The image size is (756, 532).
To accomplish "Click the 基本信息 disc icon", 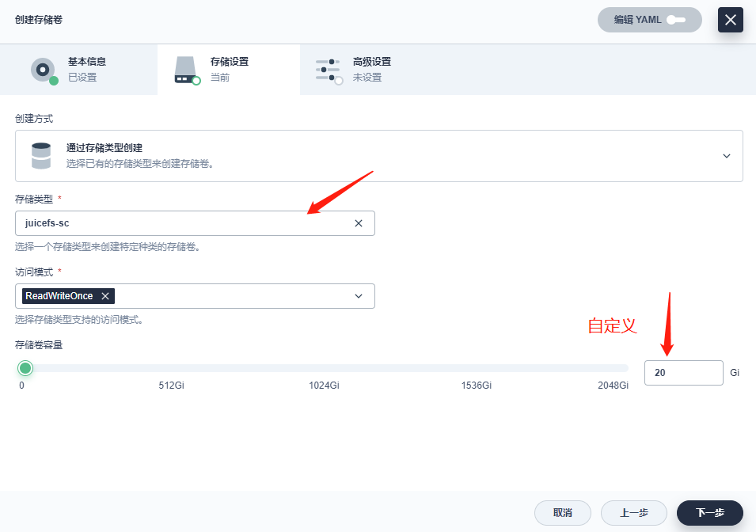I will coord(44,70).
